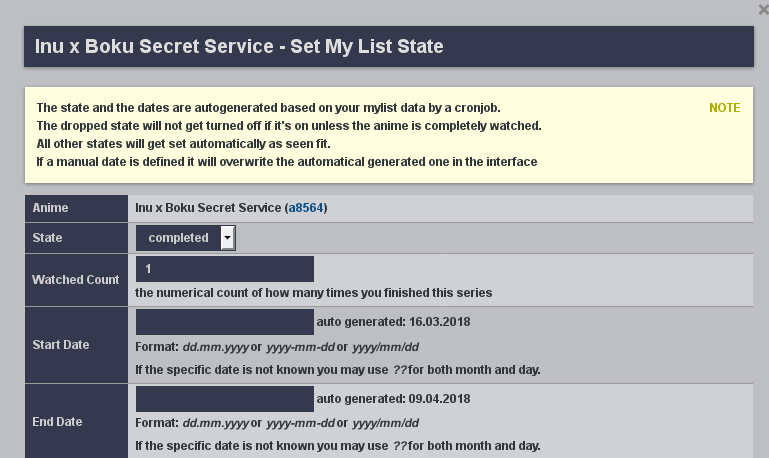
Task: Click the End Date row label
Action: pos(58,422)
